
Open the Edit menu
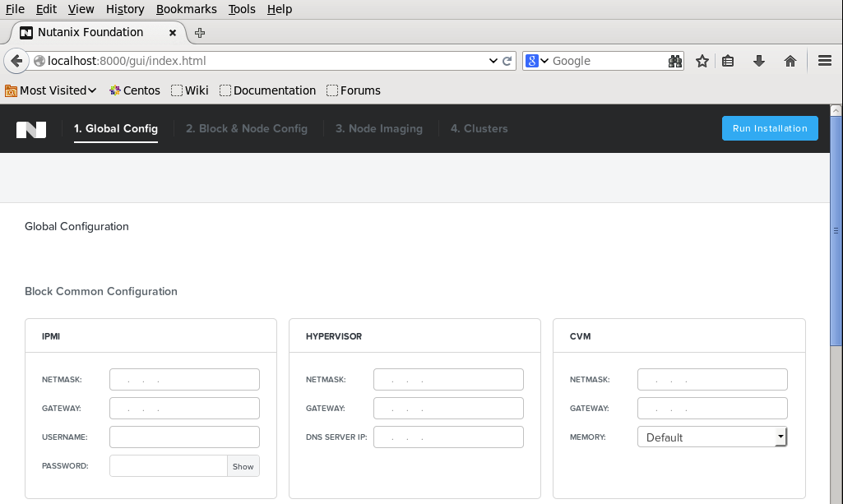(46, 9)
